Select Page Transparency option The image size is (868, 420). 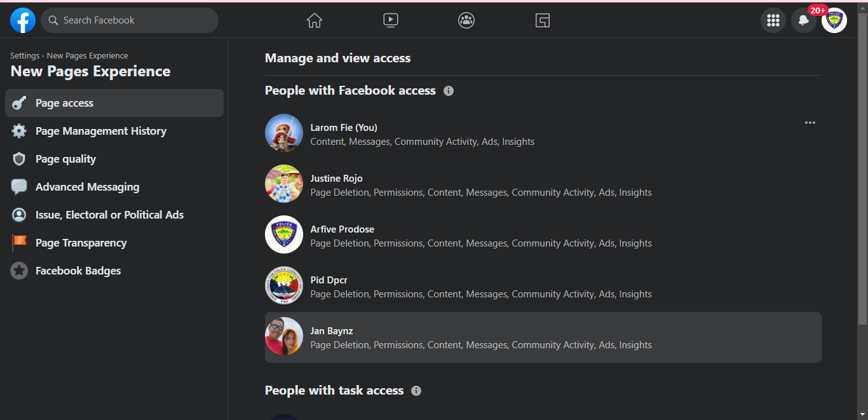coord(81,243)
